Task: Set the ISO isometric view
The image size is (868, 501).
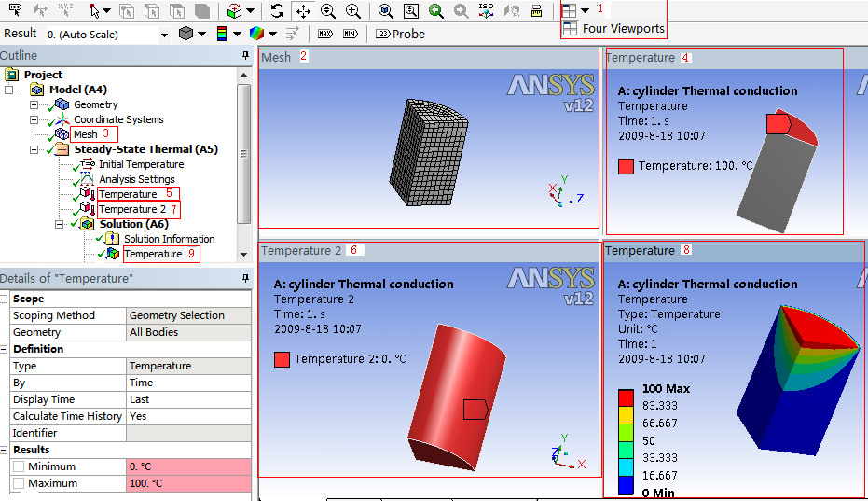Action: pyautogui.click(x=486, y=10)
